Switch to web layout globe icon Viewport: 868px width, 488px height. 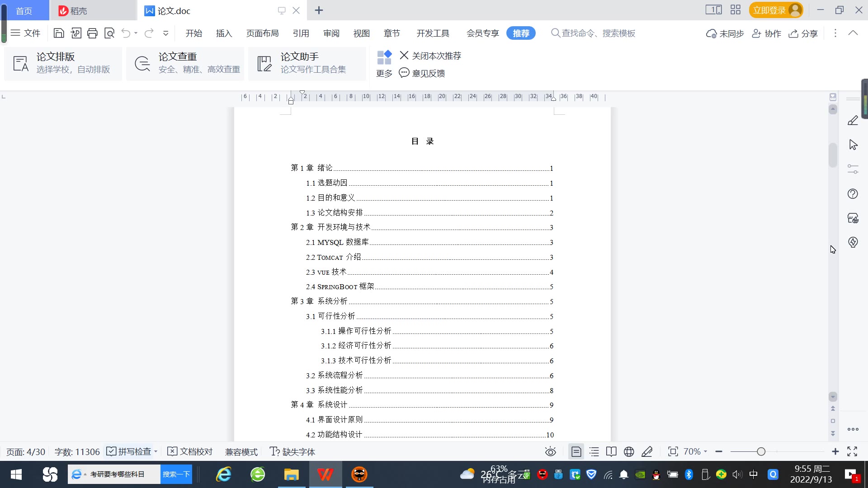pos(629,451)
